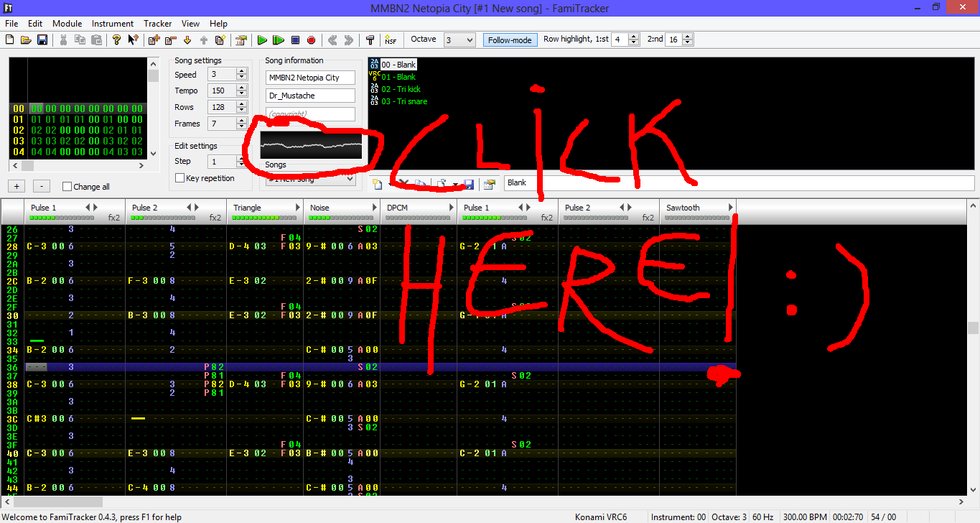This screenshot has height=523, width=980.
Task: Click the Save floppy disk icon
Action: click(x=42, y=40)
